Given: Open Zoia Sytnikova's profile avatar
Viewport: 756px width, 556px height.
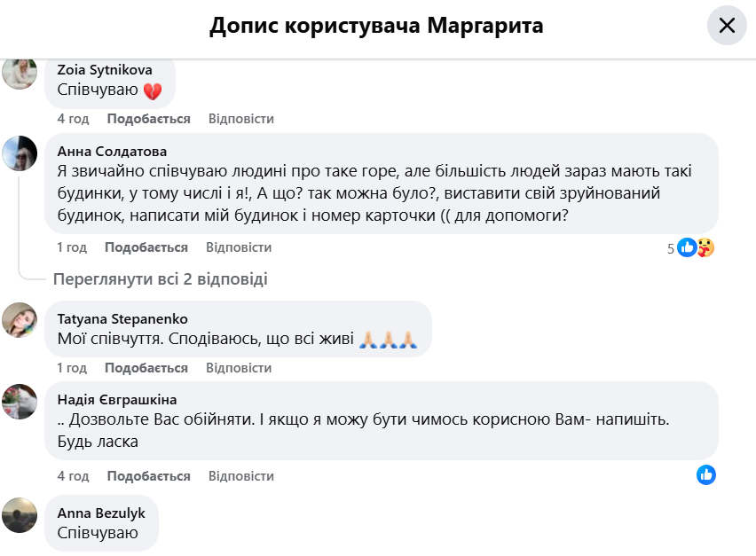Looking at the screenshot, I should [x=20, y=73].
